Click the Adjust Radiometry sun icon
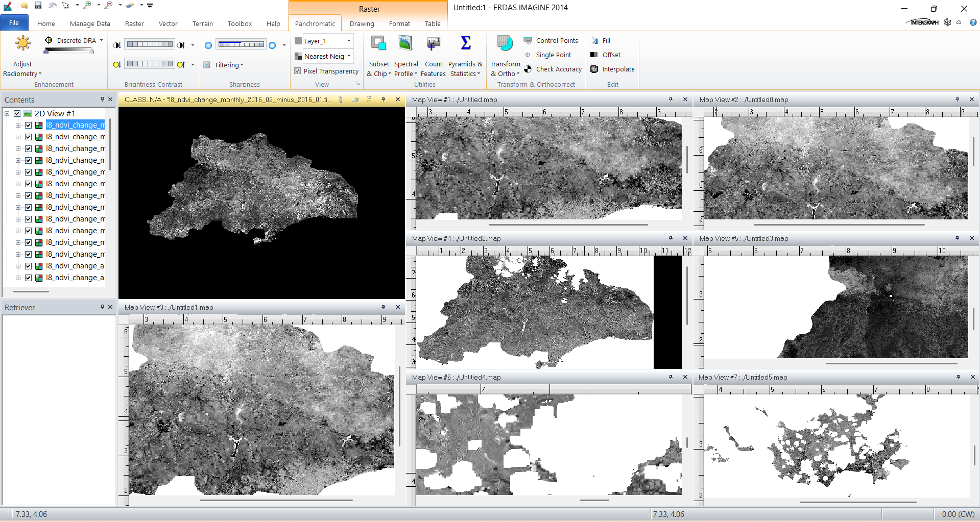The image size is (980, 522). tap(22, 44)
